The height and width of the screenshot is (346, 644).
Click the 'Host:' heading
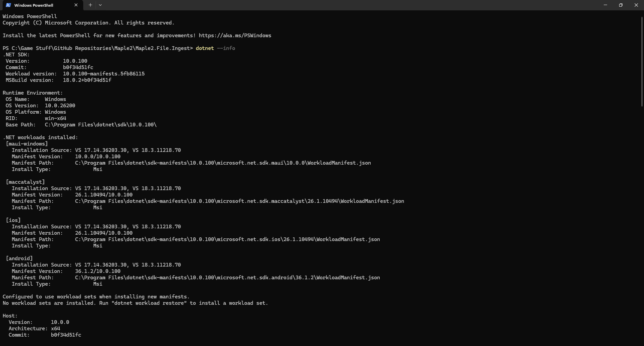coord(10,316)
